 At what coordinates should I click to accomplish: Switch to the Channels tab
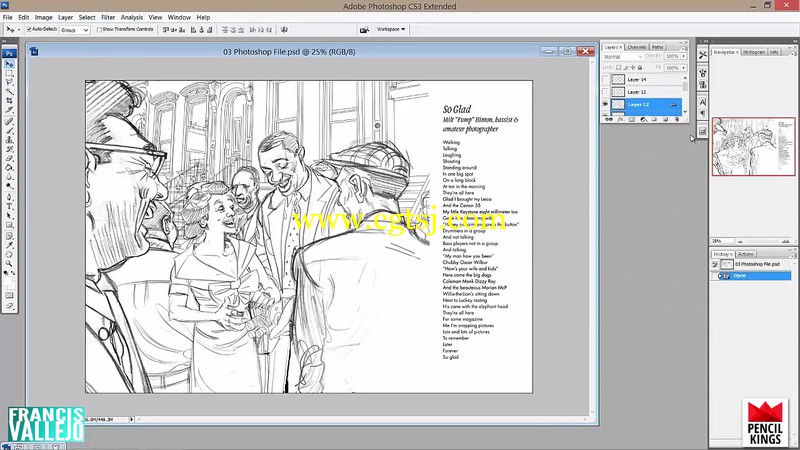point(636,47)
